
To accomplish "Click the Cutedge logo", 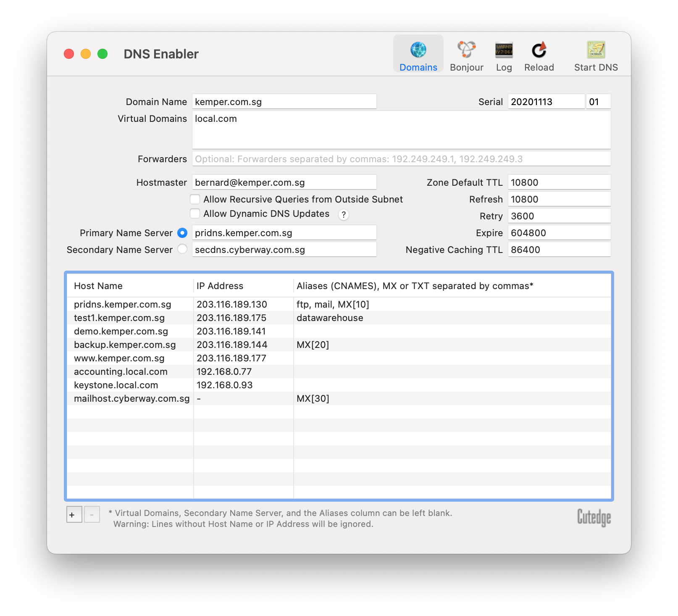I will coord(594,517).
